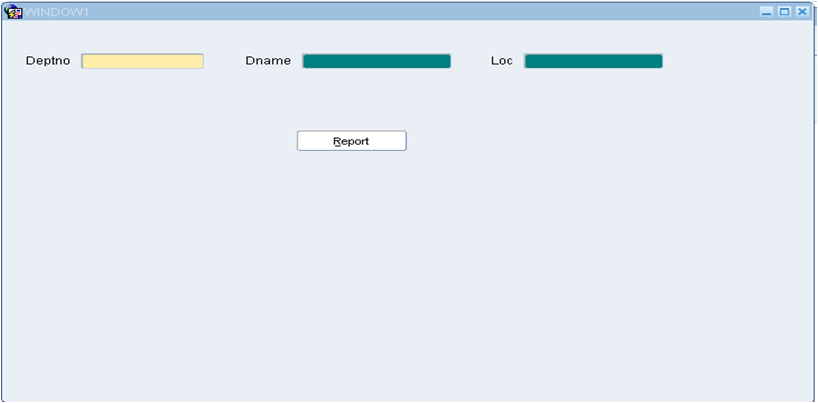Click the Report button
Image resolution: width=818 pixels, height=403 pixels.
352,141
